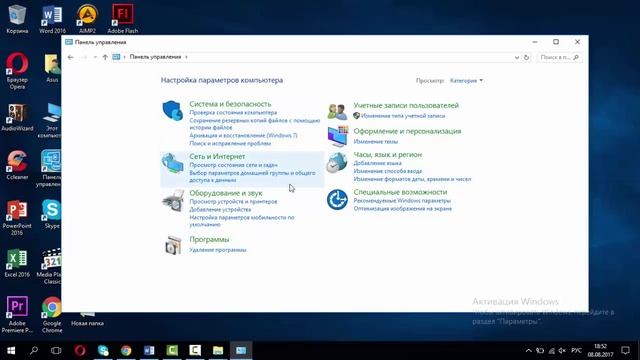Open the volume control in system tray
The image size is (640, 360).
click(x=562, y=350)
